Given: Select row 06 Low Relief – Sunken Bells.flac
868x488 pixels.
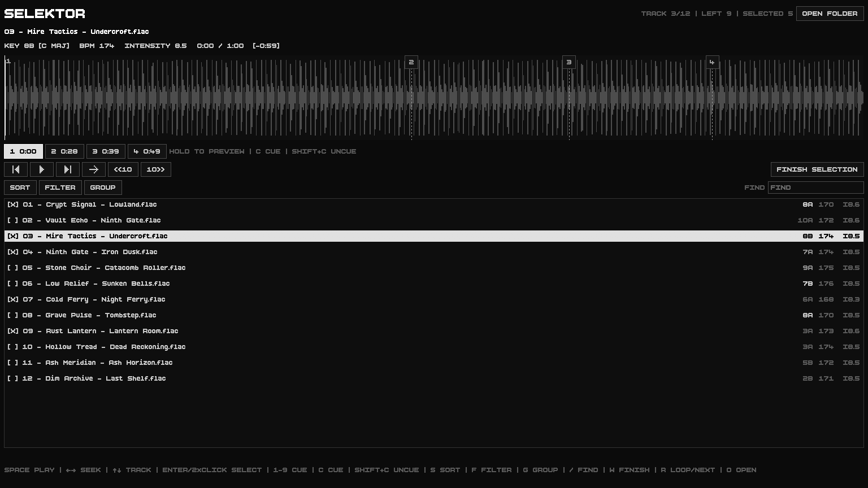Looking at the screenshot, I should (434, 284).
